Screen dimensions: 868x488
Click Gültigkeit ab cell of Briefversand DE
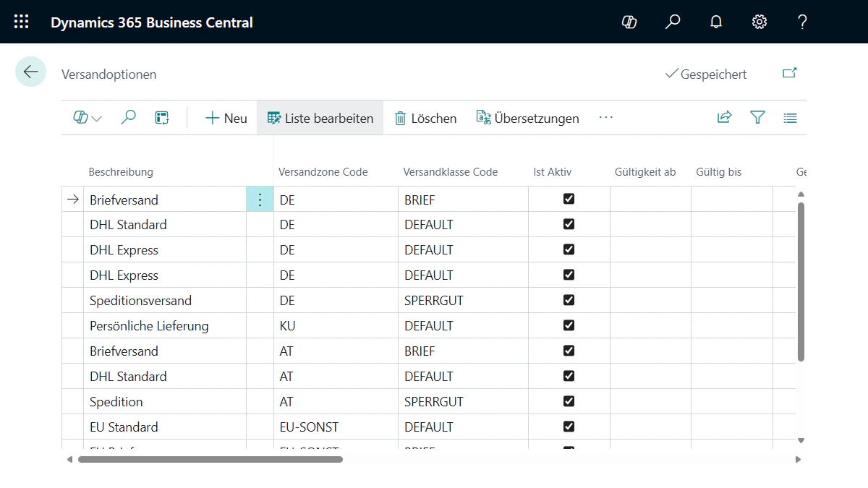click(x=650, y=200)
